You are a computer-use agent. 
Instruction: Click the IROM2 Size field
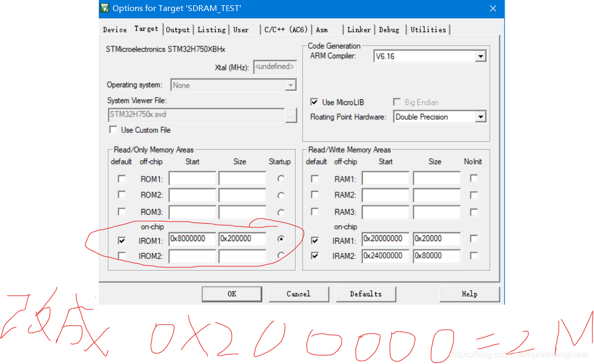pyautogui.click(x=242, y=256)
